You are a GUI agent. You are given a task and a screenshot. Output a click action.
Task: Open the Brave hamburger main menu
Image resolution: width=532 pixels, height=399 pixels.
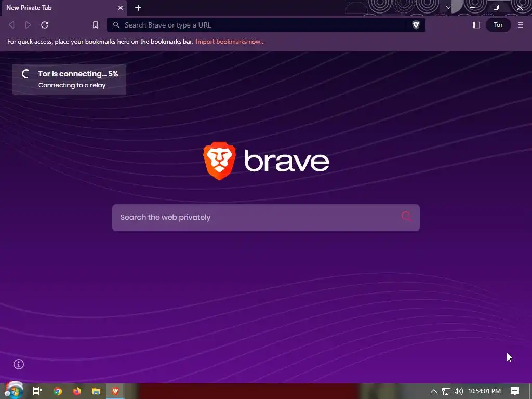(x=521, y=25)
